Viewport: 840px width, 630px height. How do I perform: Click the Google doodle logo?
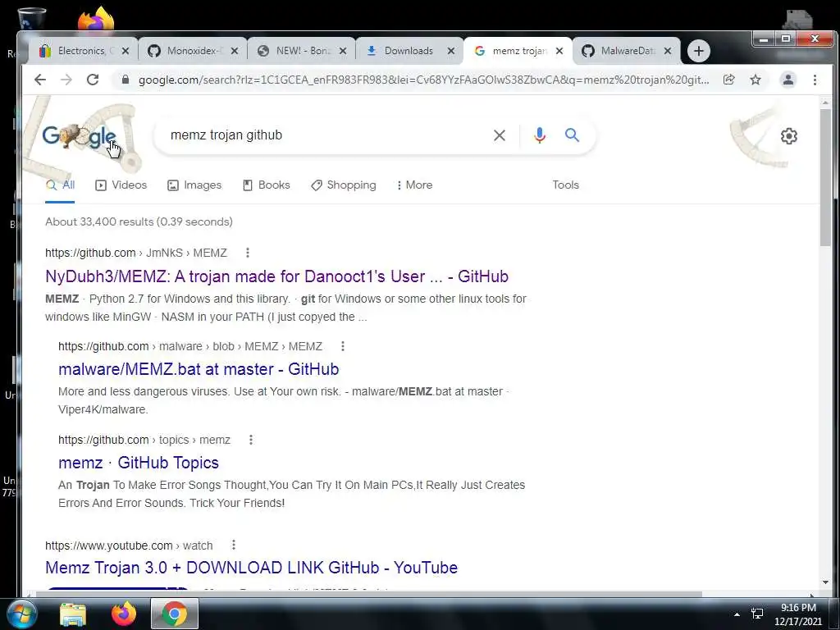tap(80, 136)
